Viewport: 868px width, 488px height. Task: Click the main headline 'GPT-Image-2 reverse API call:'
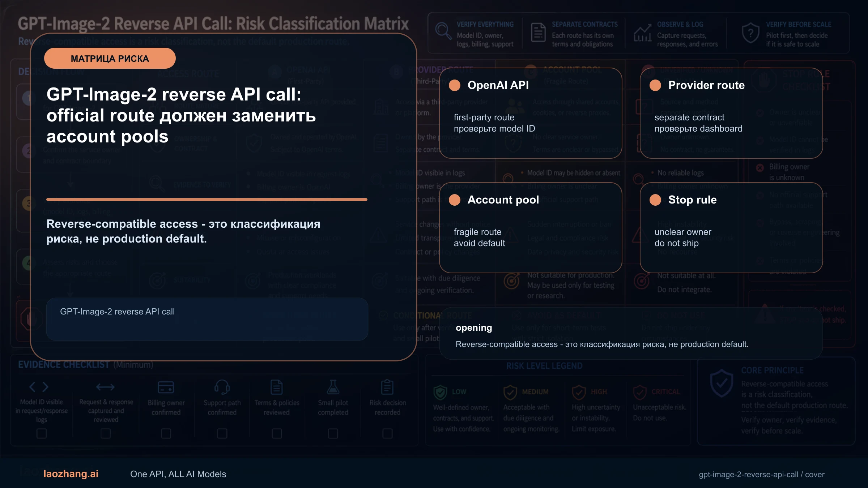pos(174,95)
